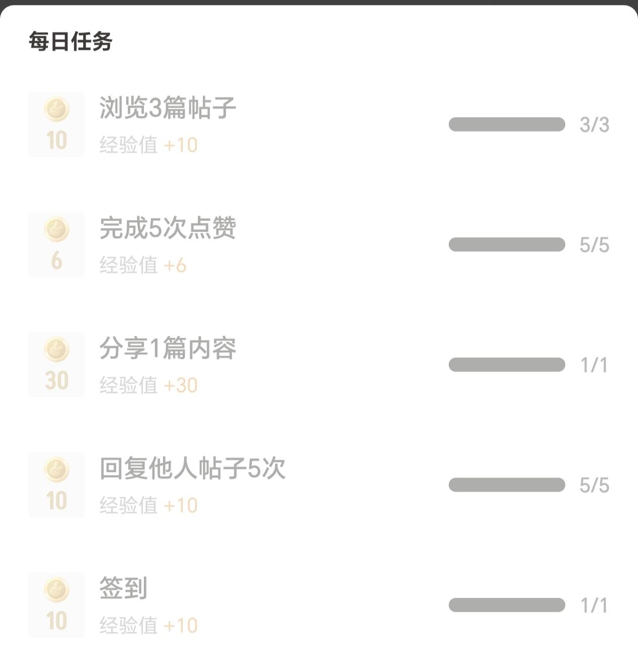Screen dimensions: 638x672
Task: Click the 回复他人帖子5次 progress bar
Action: click(x=507, y=485)
